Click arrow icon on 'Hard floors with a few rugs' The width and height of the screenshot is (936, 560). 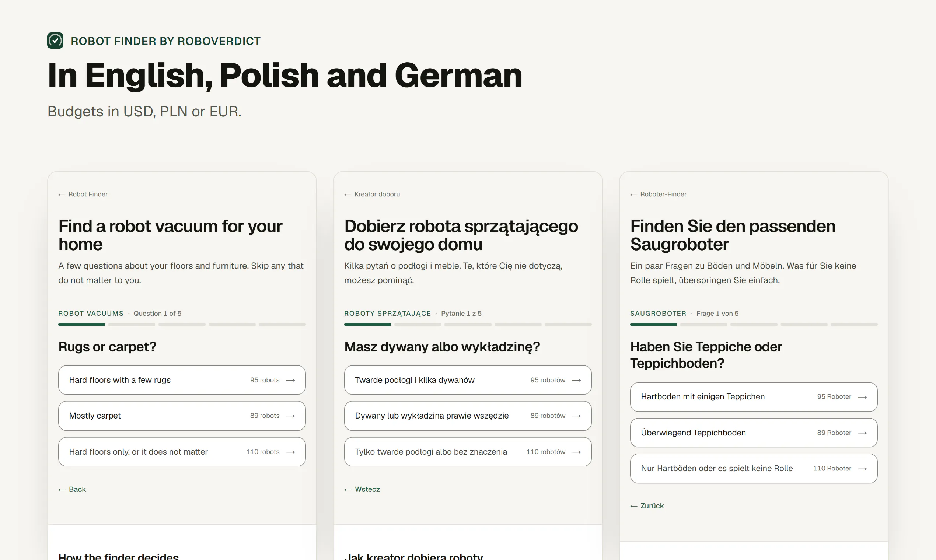click(x=291, y=380)
